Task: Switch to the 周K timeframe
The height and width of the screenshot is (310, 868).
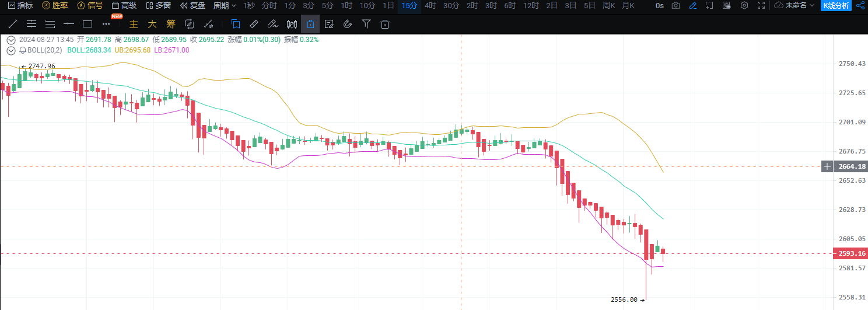Action: (608, 6)
